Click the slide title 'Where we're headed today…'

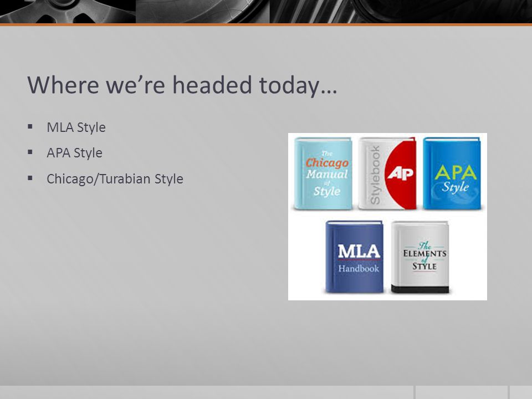[182, 85]
